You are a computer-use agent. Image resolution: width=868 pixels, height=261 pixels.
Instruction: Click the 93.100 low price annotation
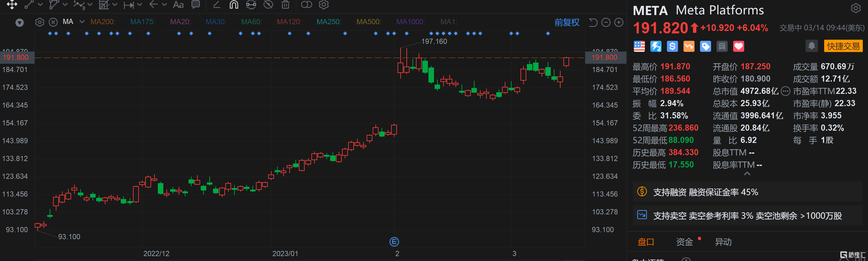pyautogui.click(x=69, y=237)
